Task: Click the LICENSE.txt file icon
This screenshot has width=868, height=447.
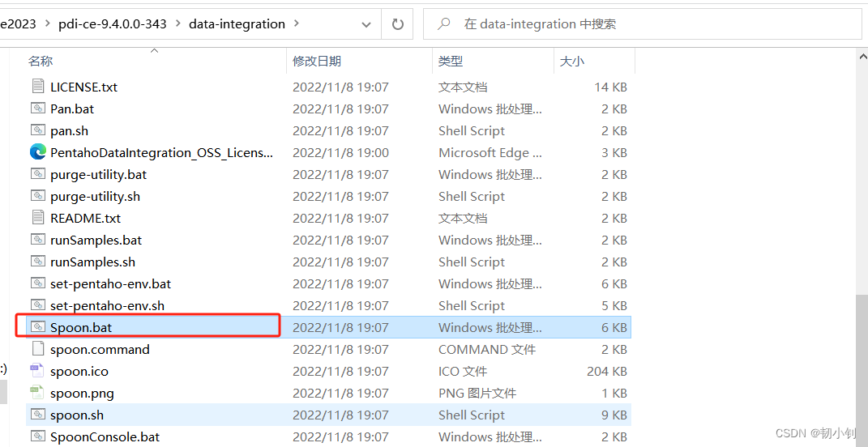Action: click(x=37, y=87)
